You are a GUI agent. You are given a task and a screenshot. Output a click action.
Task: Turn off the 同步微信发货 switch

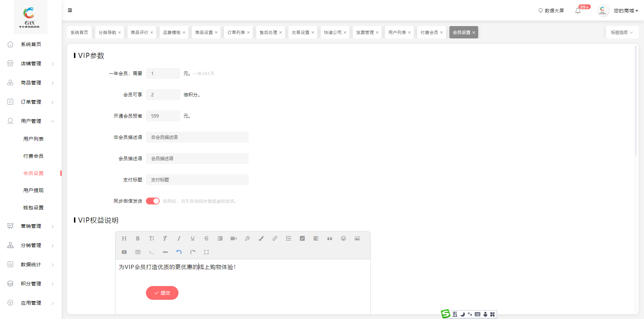coord(153,201)
